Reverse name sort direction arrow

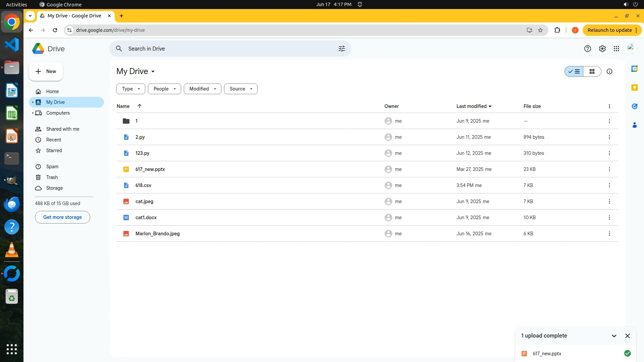click(x=139, y=106)
